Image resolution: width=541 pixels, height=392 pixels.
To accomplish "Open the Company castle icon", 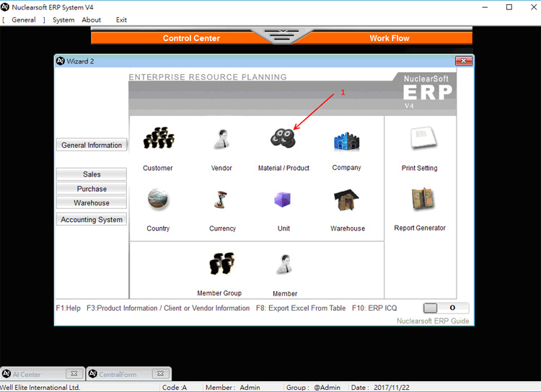I will (x=346, y=141).
